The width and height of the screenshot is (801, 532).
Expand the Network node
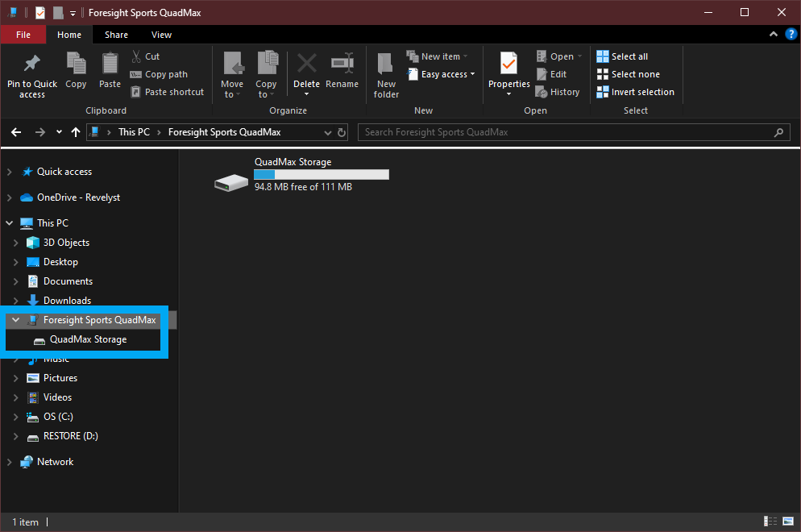coord(9,462)
